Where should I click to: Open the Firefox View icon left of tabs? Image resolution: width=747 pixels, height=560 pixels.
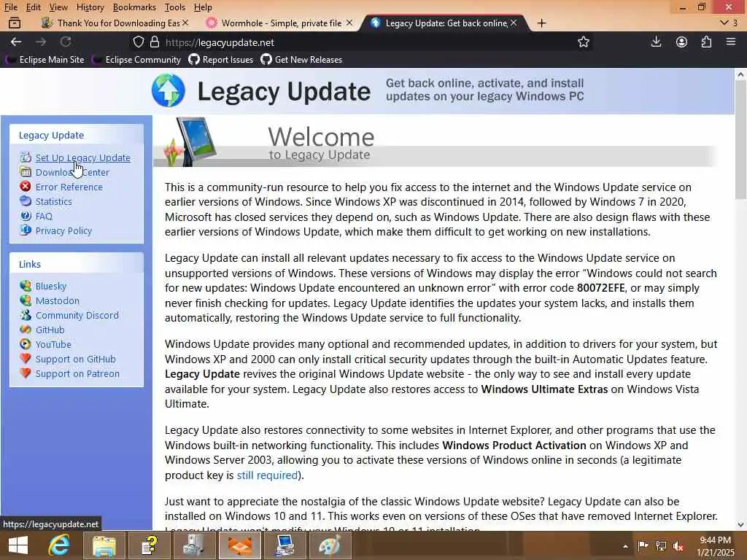(x=15, y=23)
